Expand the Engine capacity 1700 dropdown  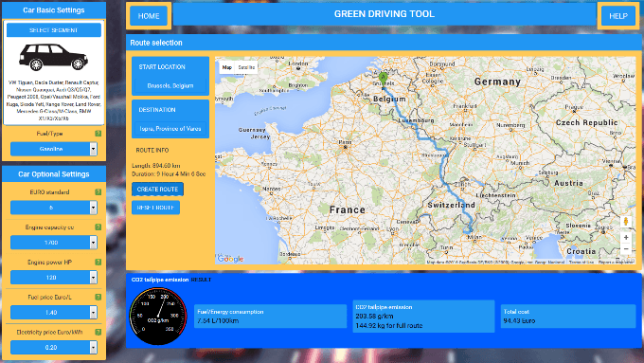point(54,243)
